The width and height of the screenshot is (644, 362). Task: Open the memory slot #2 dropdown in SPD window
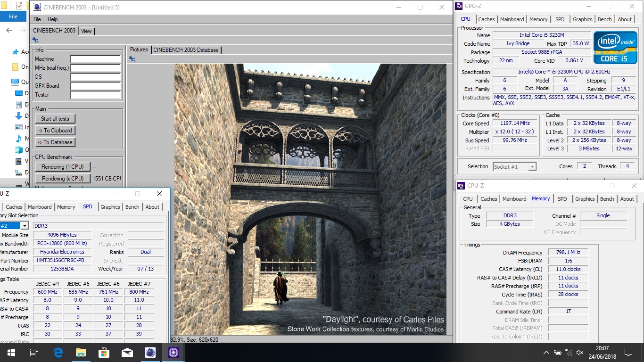point(25,226)
